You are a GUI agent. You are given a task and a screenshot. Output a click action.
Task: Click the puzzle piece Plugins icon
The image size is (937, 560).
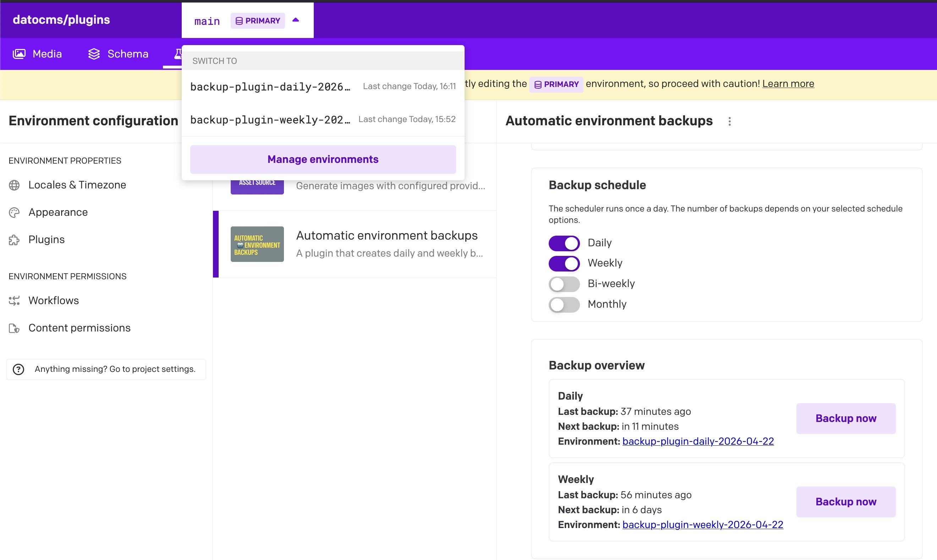point(14,240)
